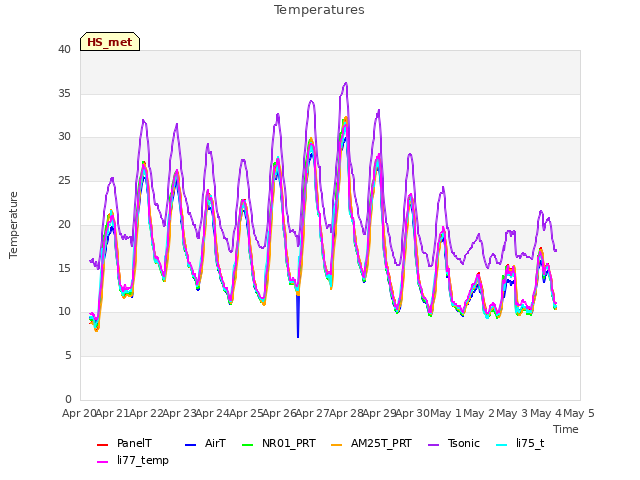Click the Time x-axis title
Image resolution: width=640 pixels, height=480 pixels.
click(566, 429)
